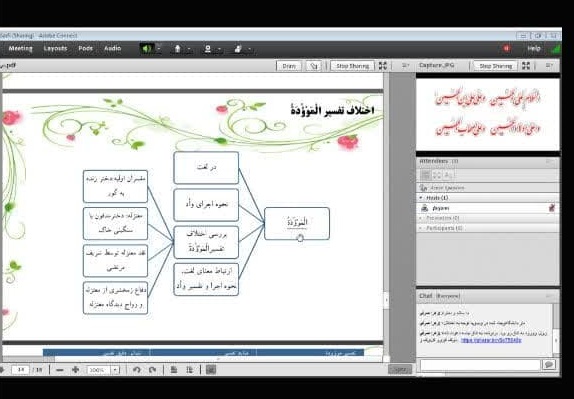Viewport: 574px width, 399px height.
Task: Click Stop Sharing on the PDF pod
Action: [352, 66]
